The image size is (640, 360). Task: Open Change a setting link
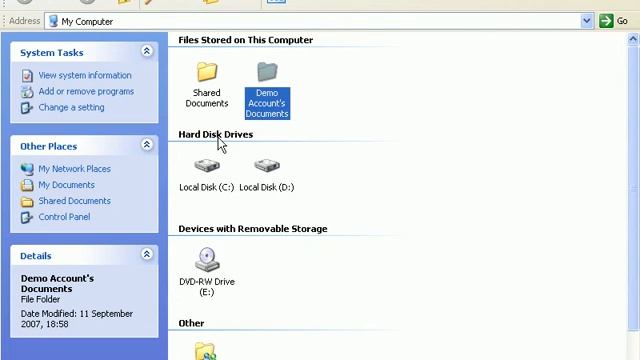tap(71, 107)
